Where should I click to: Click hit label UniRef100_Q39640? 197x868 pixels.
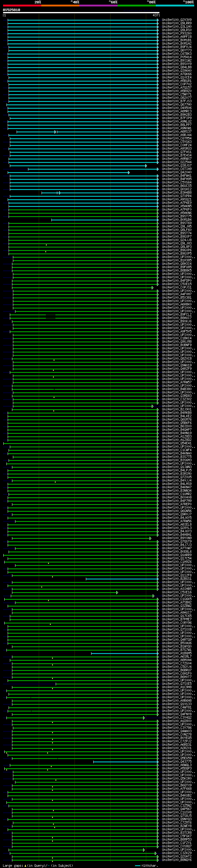pyautogui.click(x=177, y=71)
